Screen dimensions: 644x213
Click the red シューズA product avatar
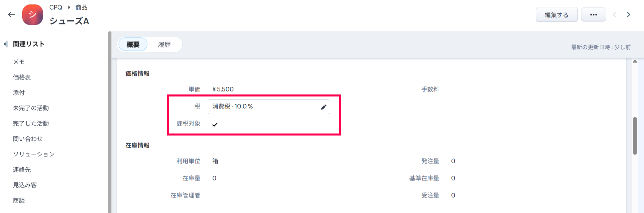pos(33,15)
